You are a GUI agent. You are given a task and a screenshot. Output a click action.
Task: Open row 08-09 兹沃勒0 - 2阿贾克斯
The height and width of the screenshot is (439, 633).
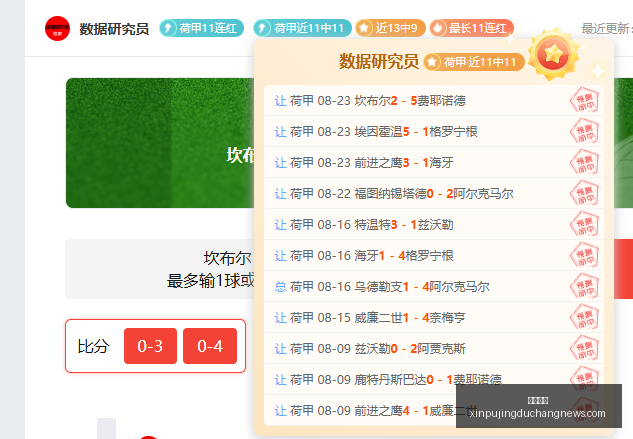pyautogui.click(x=434, y=349)
